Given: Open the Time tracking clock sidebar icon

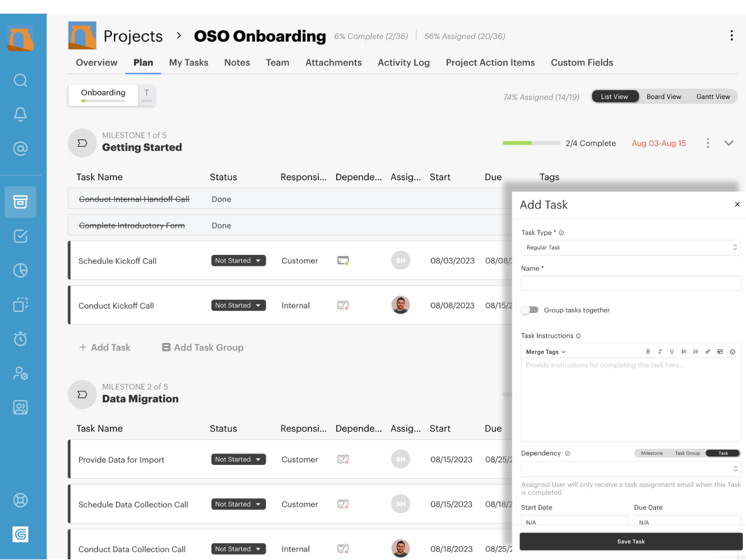Looking at the screenshot, I should pos(20,339).
